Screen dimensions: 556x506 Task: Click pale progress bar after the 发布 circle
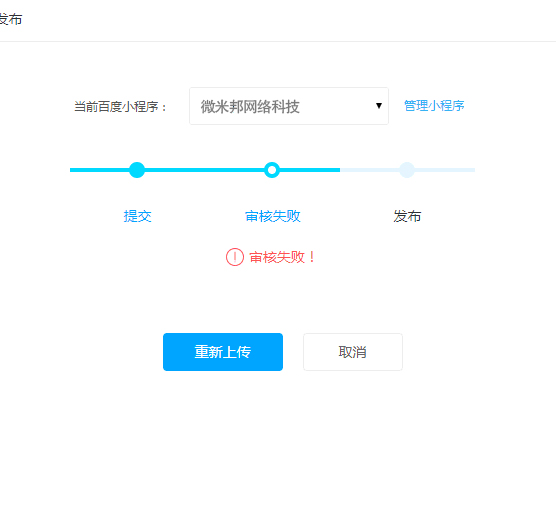tap(445, 170)
